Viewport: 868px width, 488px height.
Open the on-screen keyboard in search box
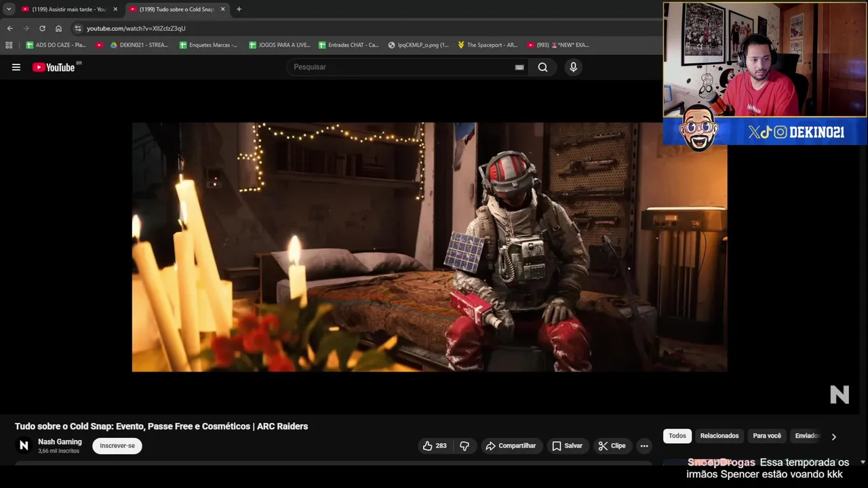(x=519, y=67)
